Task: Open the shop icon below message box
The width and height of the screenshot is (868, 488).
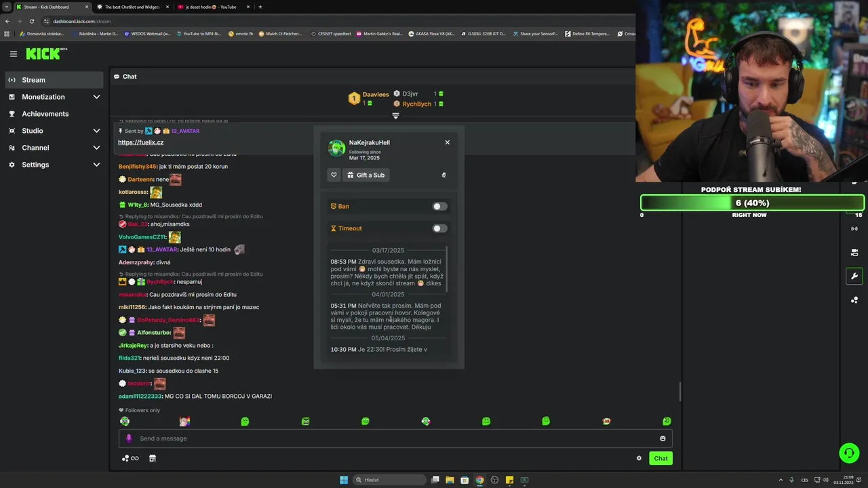Action: pyautogui.click(x=153, y=458)
